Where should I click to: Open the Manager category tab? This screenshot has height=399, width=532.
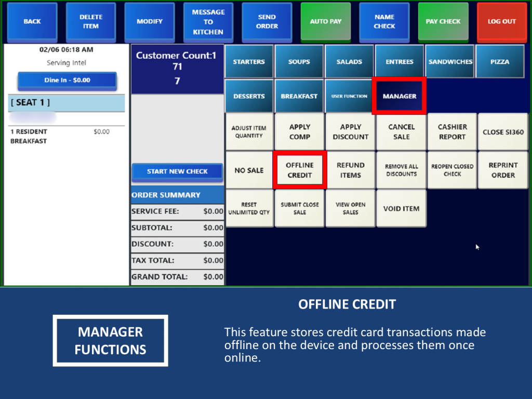click(x=399, y=96)
